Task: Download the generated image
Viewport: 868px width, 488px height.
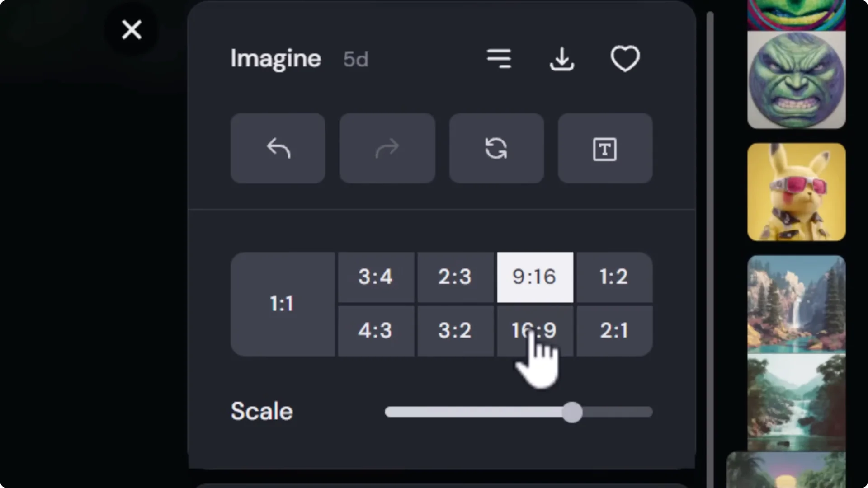Action: [x=561, y=59]
